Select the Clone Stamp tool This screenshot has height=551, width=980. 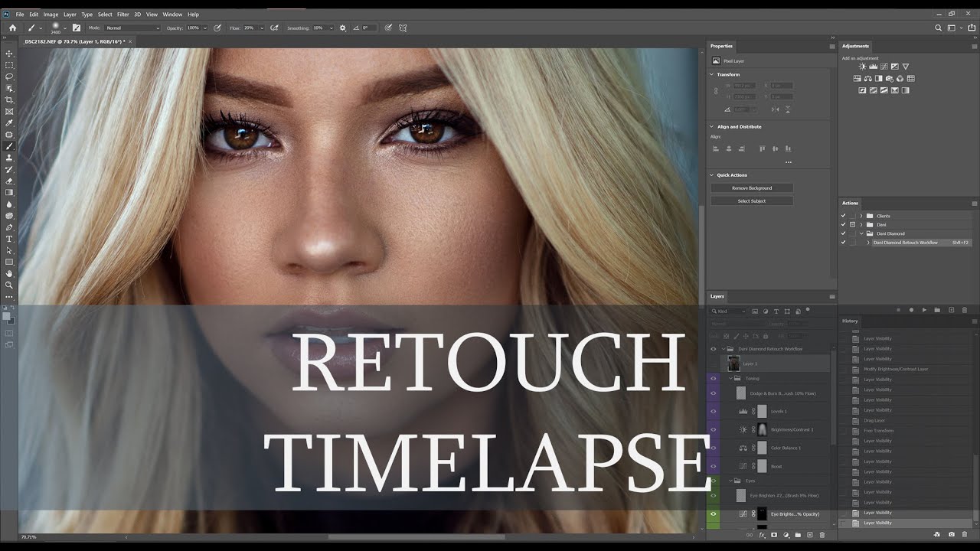click(x=9, y=158)
